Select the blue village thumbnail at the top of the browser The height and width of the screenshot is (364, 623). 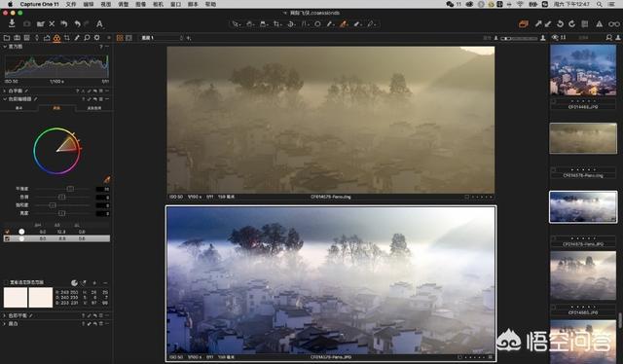[583, 70]
